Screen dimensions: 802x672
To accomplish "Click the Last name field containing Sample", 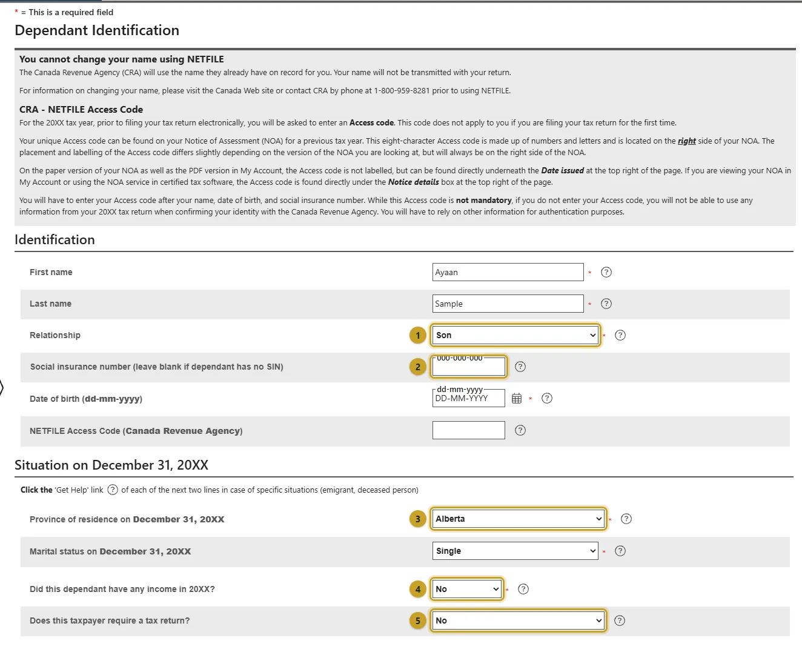I will pyautogui.click(x=508, y=304).
